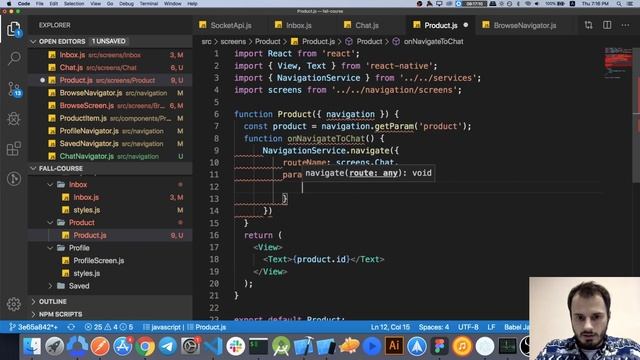This screenshot has width=640, height=360.
Task: Collapse the Inbox folder in tree
Action: tap(50, 184)
